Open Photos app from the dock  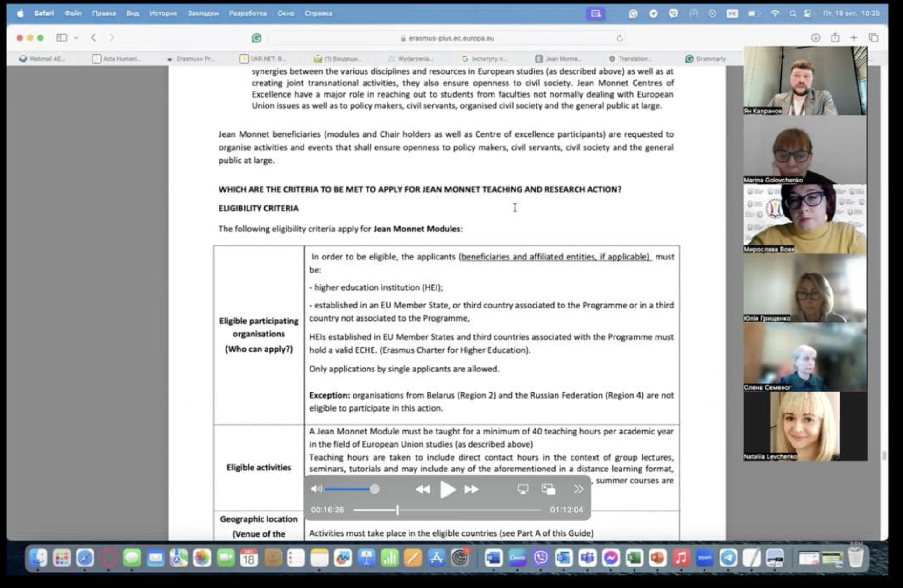pos(202,558)
